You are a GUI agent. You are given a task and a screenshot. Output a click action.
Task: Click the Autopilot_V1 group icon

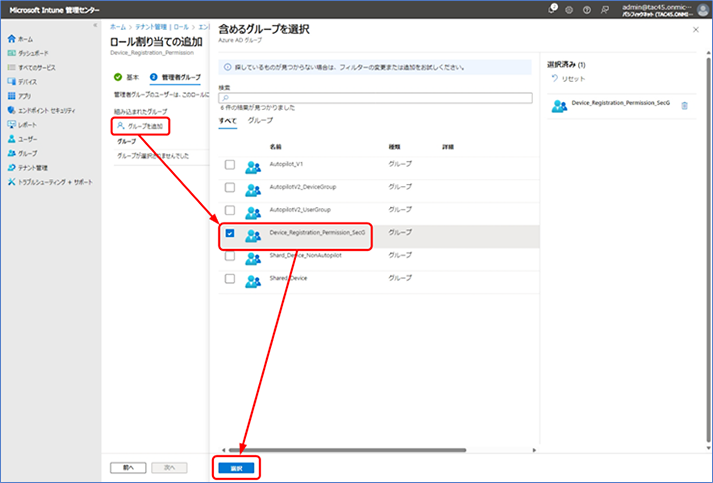(253, 167)
